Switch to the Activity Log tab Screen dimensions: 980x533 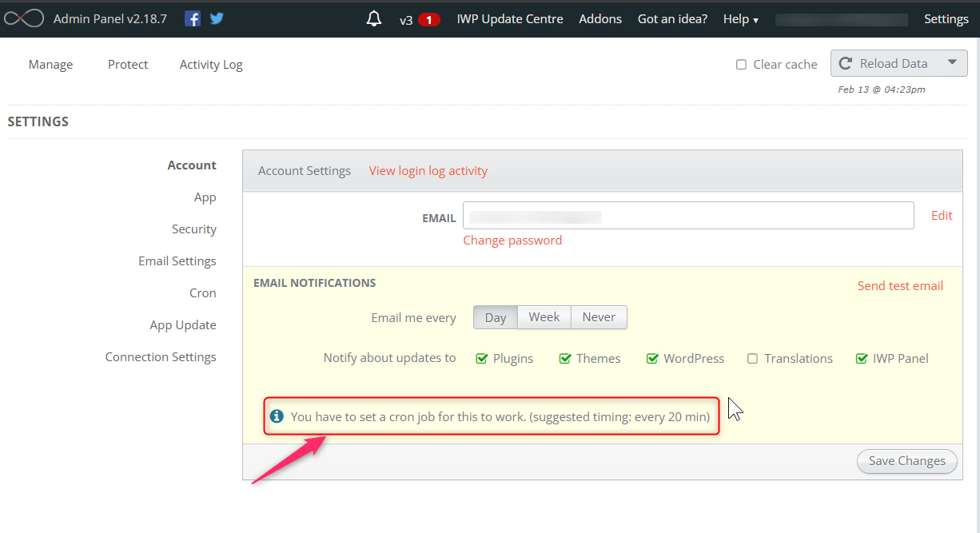click(211, 65)
